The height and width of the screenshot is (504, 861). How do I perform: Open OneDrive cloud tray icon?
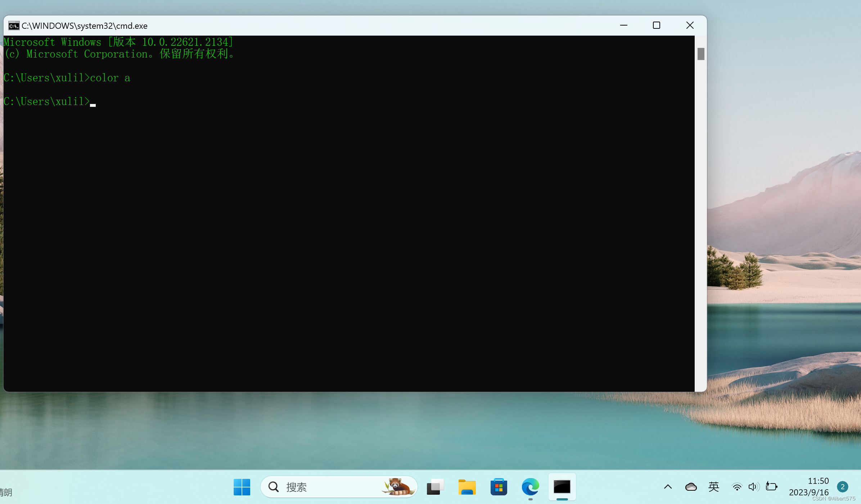[x=691, y=487]
